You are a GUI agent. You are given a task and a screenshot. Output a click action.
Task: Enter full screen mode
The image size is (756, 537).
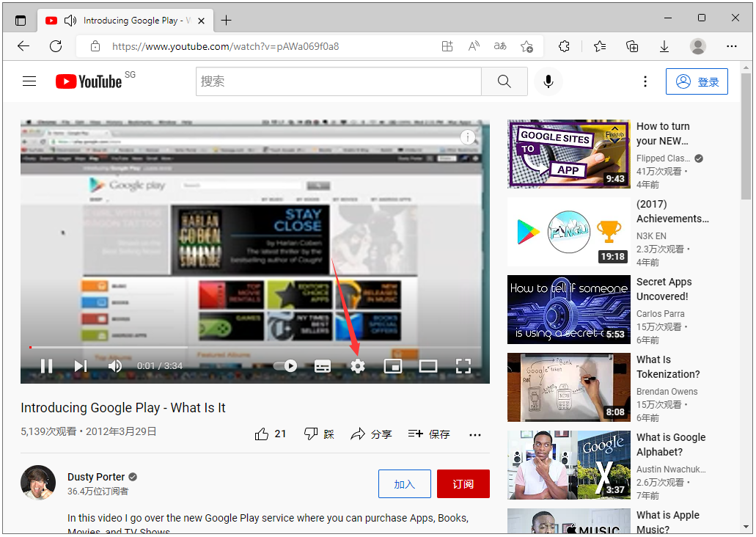coord(463,366)
